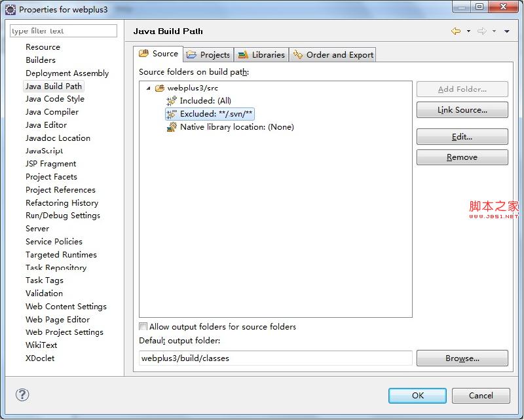The width and height of the screenshot is (524, 420).
Task: Click the type filter text field
Action: [64, 31]
